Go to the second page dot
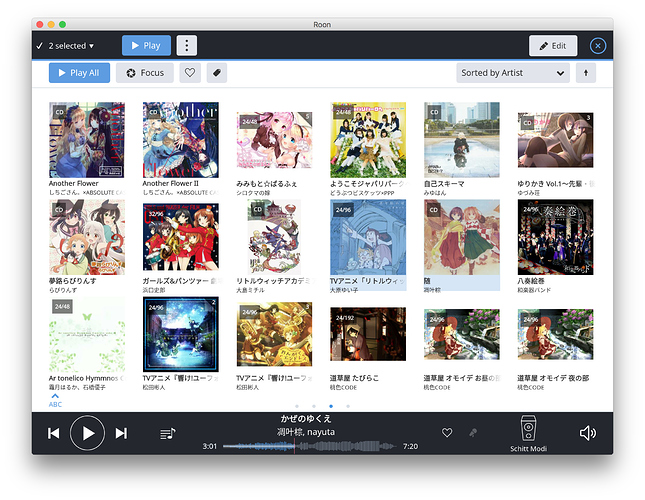 click(x=314, y=406)
